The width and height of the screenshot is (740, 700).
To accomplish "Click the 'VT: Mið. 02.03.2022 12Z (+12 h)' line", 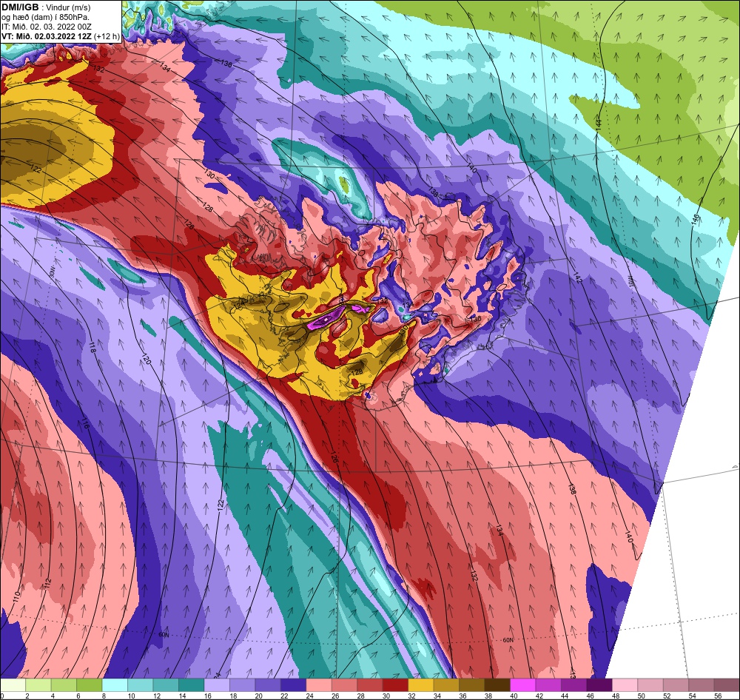I will pos(61,36).
